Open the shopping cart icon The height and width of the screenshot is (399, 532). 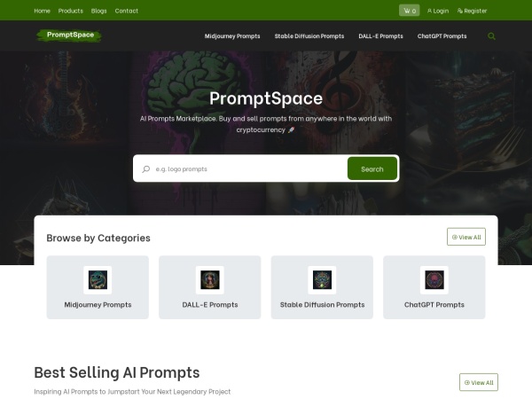[x=409, y=11]
